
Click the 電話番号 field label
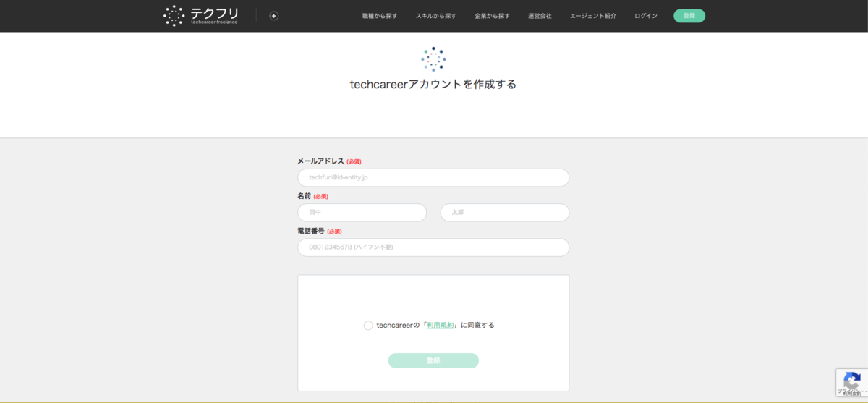pos(311,231)
